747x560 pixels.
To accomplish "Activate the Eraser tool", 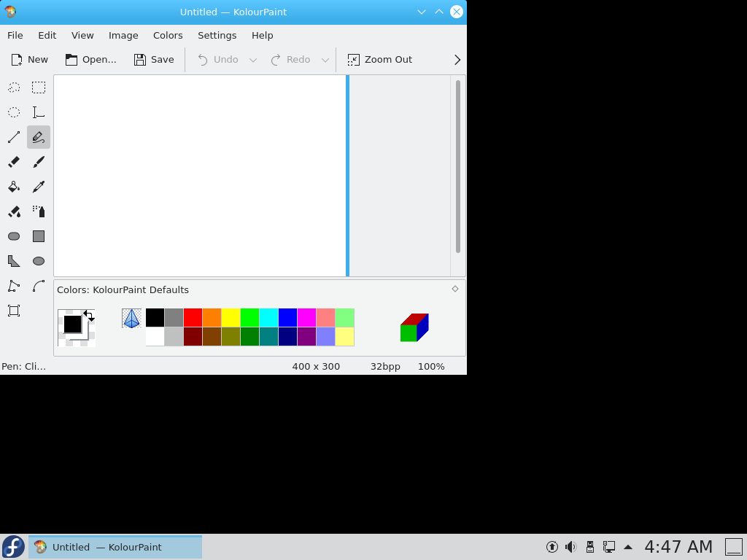I will pyautogui.click(x=14, y=162).
